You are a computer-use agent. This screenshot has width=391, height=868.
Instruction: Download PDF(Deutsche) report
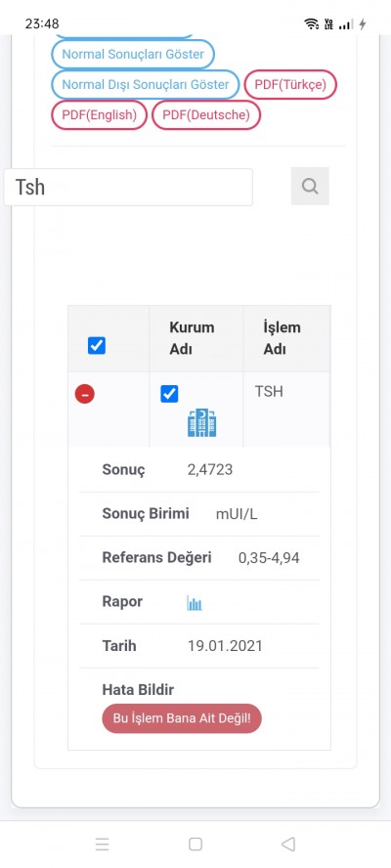coord(206,115)
